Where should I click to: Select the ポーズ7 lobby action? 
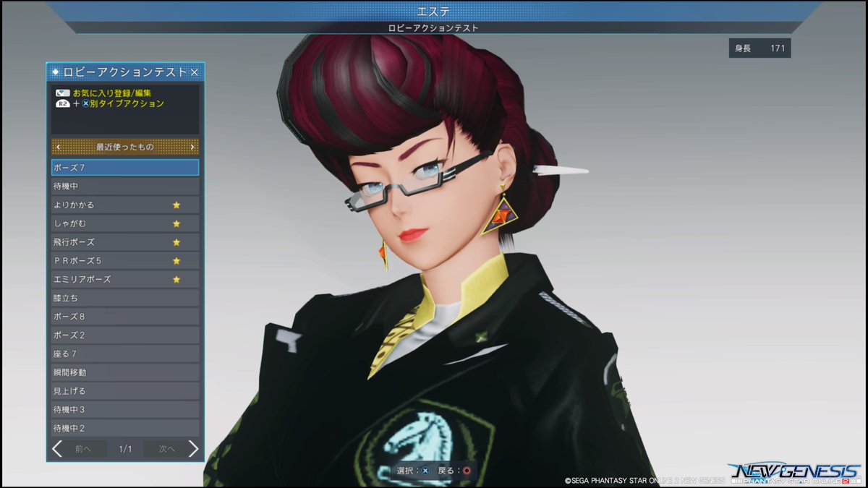point(125,168)
